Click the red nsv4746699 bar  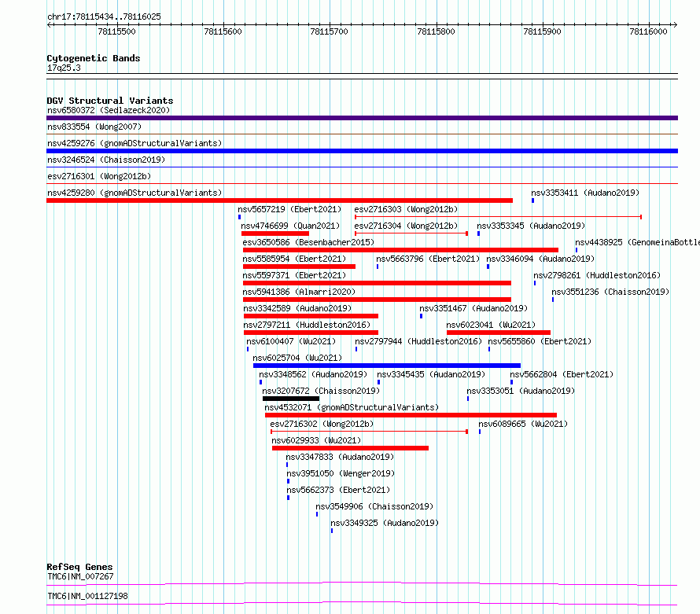(x=275, y=233)
